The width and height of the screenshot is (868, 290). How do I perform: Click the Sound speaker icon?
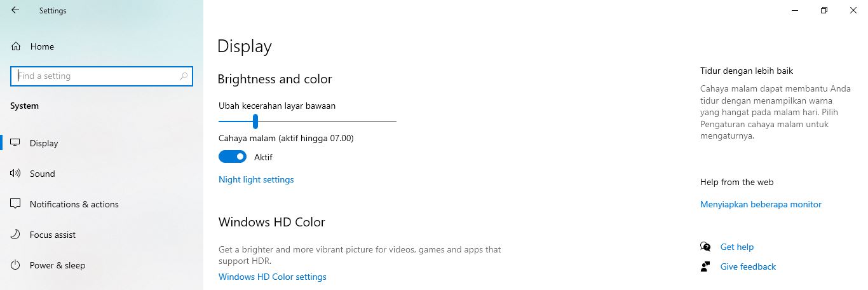[x=16, y=174]
